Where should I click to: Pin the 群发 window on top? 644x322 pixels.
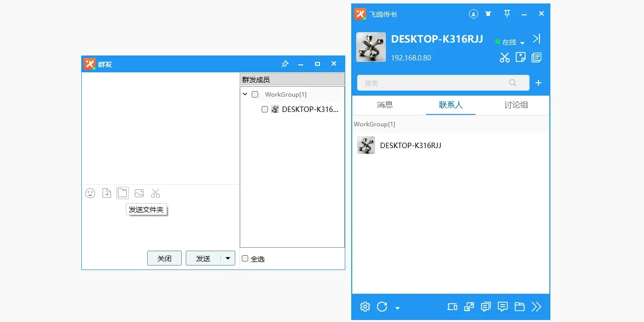click(285, 64)
